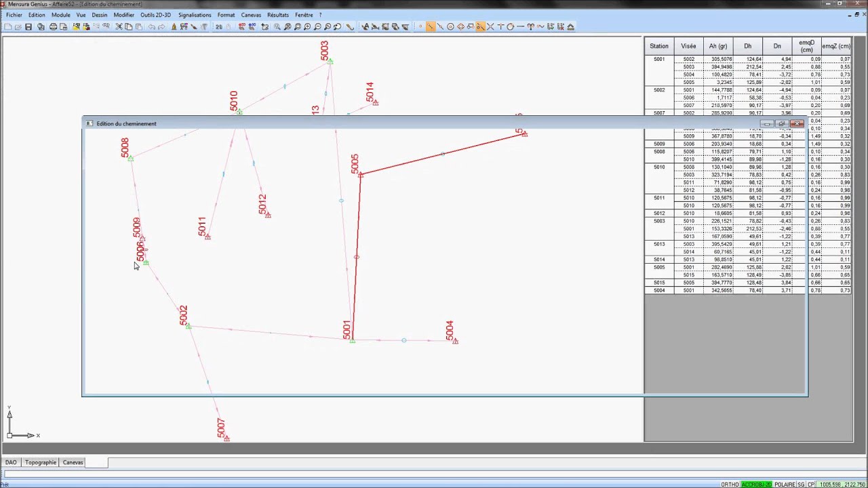Click the Dh column header
This screenshot has height=488, width=868.
point(747,46)
